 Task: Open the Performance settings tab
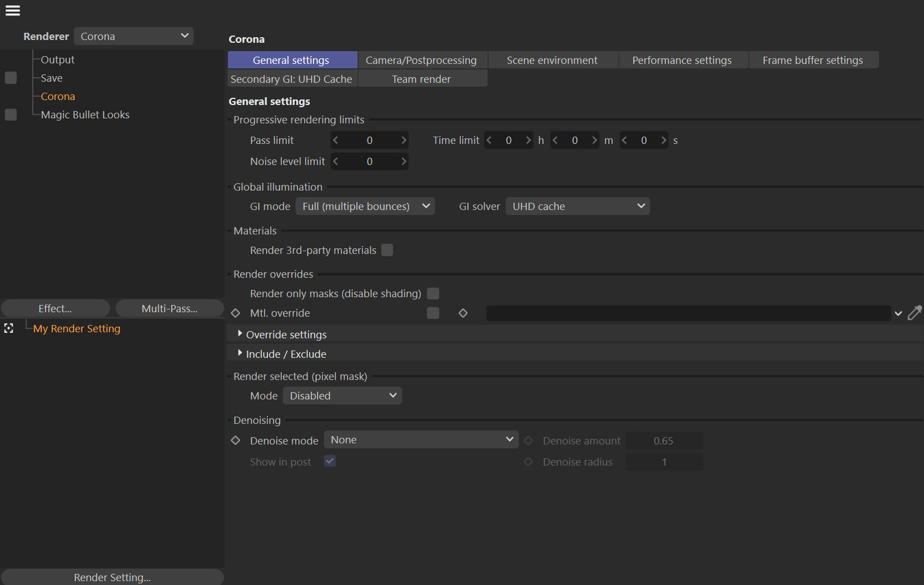click(x=683, y=60)
